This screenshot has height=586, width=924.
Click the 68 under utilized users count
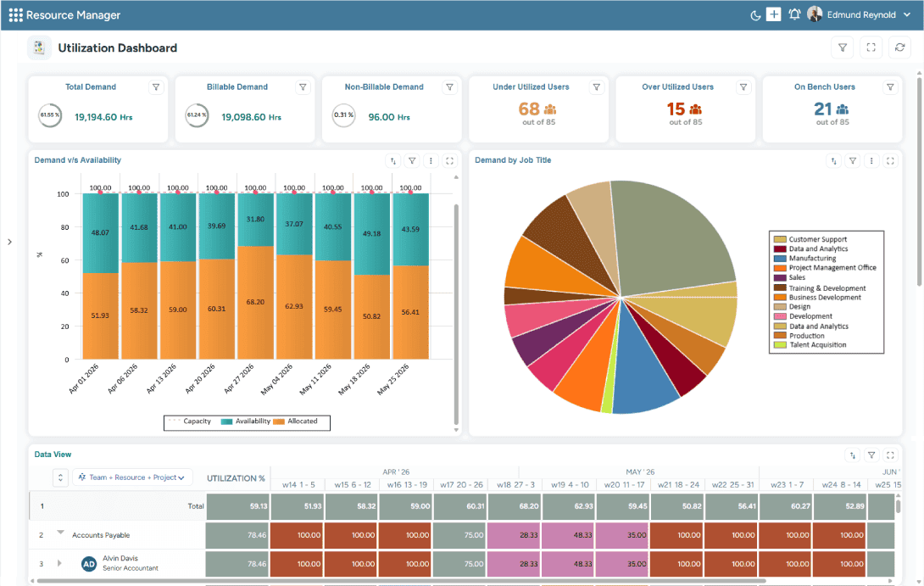coord(529,109)
